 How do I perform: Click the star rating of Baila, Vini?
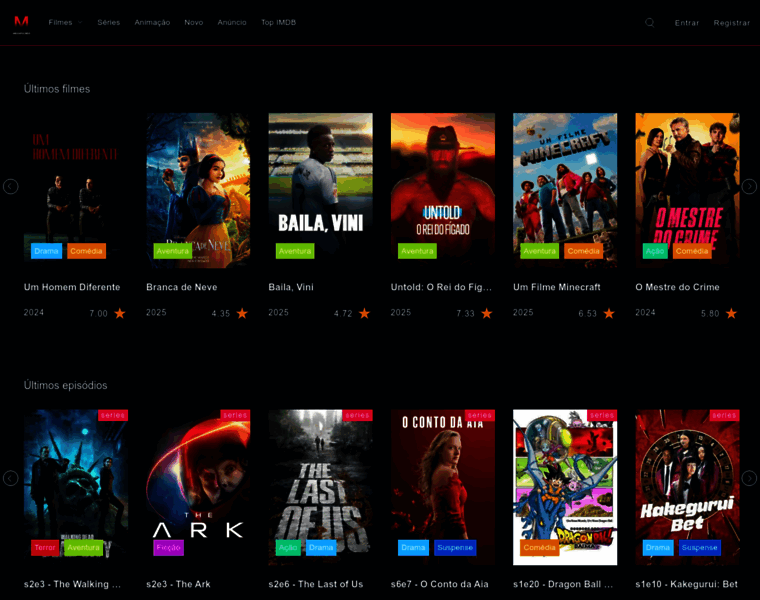pyautogui.click(x=364, y=314)
